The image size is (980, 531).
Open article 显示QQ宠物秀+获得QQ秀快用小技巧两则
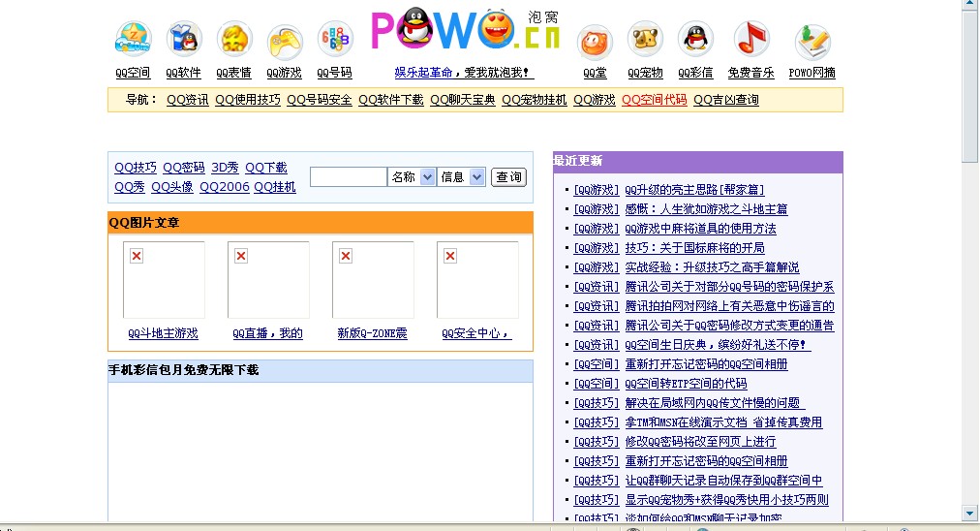[727, 500]
